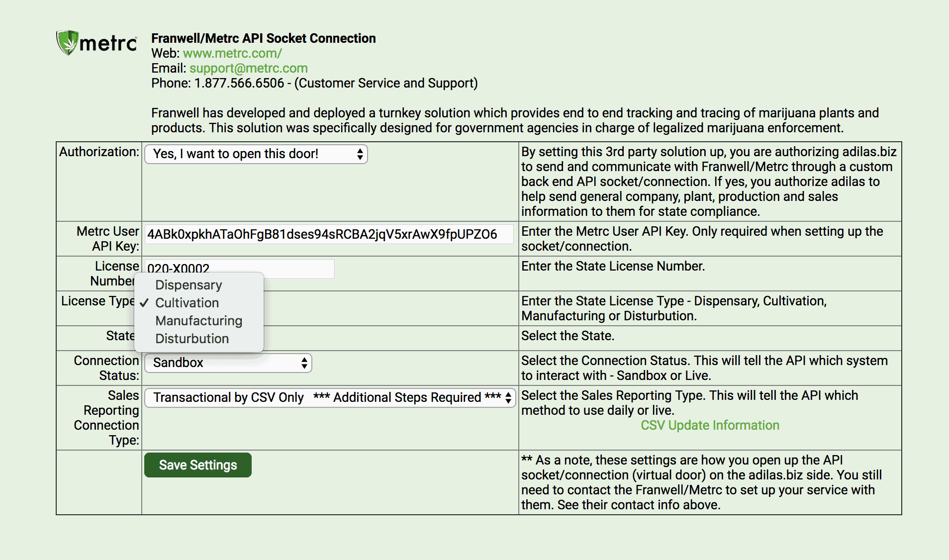This screenshot has height=560, width=949.
Task: Open the CSV Update Information link
Action: pos(710,425)
